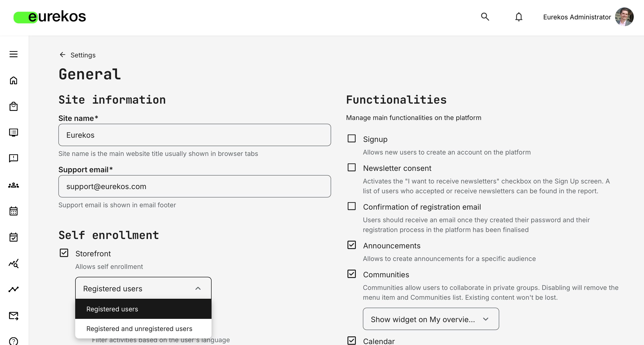Screen dimensions: 644x345
Task: Open the Email outbox icon in sidebar
Action: coord(14,316)
